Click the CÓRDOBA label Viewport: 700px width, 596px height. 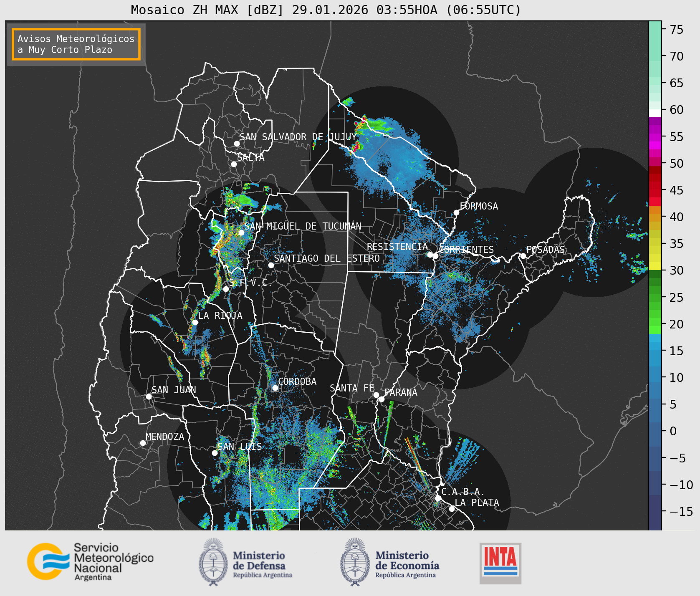pos(297,381)
